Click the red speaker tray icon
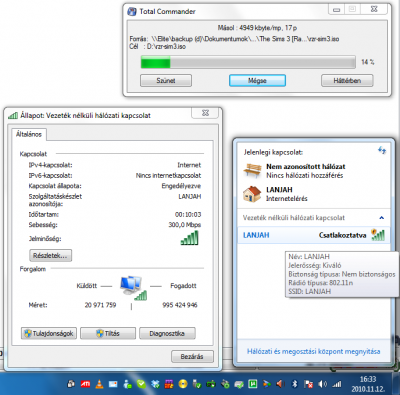 click(x=280, y=384)
